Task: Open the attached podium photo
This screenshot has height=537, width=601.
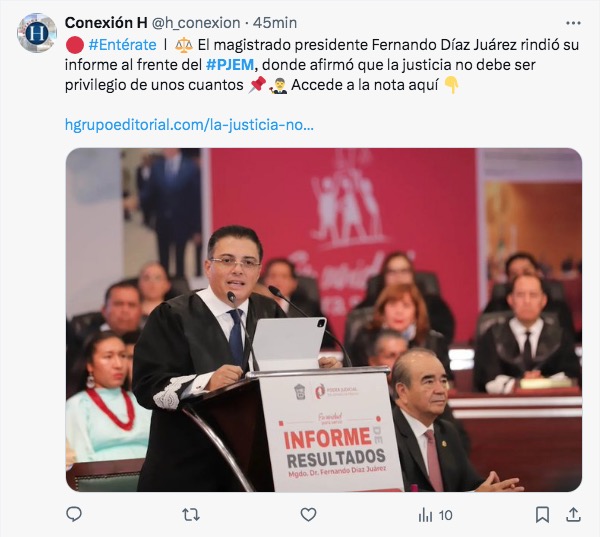Action: pyautogui.click(x=324, y=320)
